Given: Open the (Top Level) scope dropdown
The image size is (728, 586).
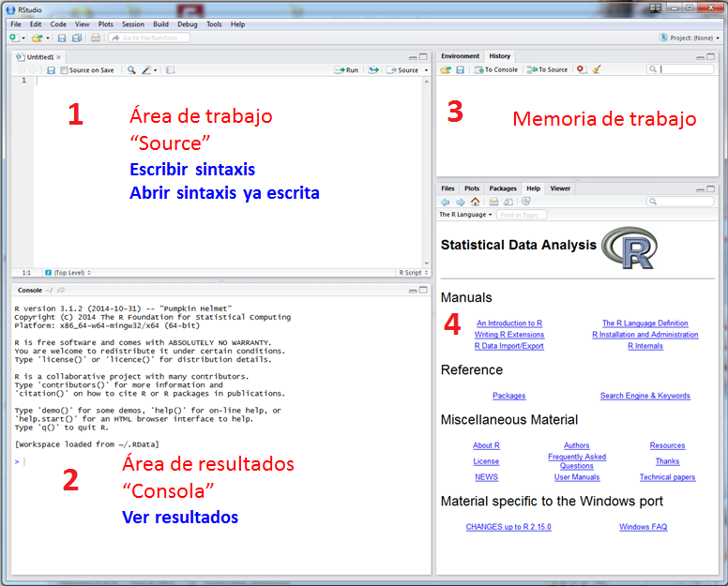Looking at the screenshot, I should click(68, 273).
